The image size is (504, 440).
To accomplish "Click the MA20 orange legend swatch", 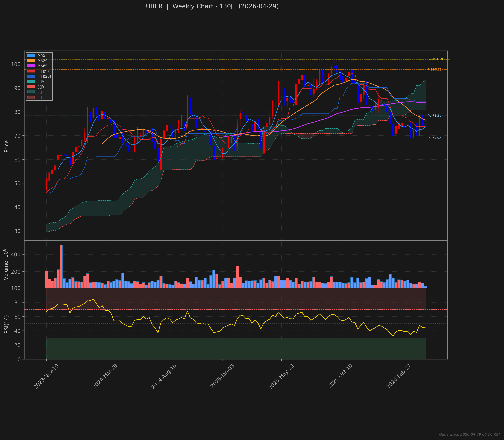I will (x=31, y=61).
